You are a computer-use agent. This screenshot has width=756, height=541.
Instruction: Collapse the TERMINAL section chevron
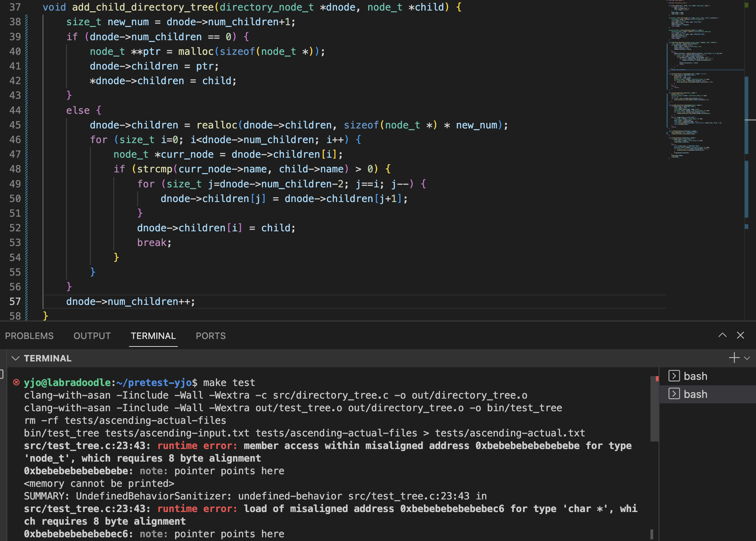pos(15,358)
